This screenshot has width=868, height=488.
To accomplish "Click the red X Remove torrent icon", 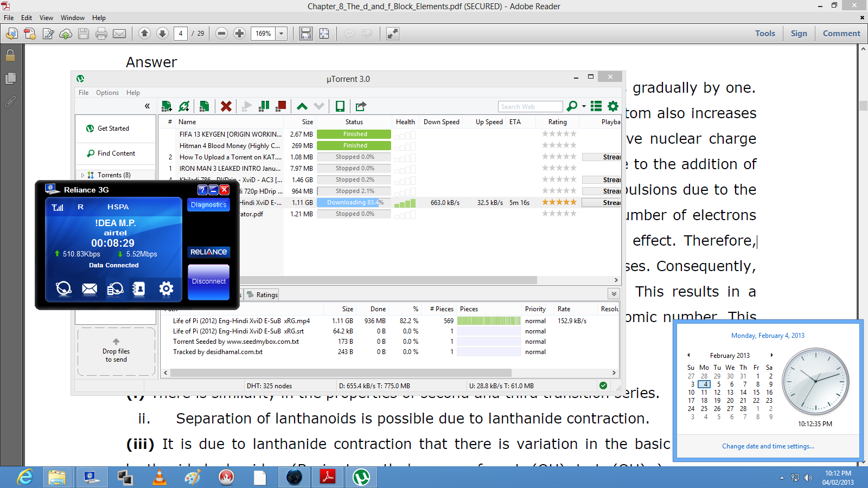I will coord(226,106).
